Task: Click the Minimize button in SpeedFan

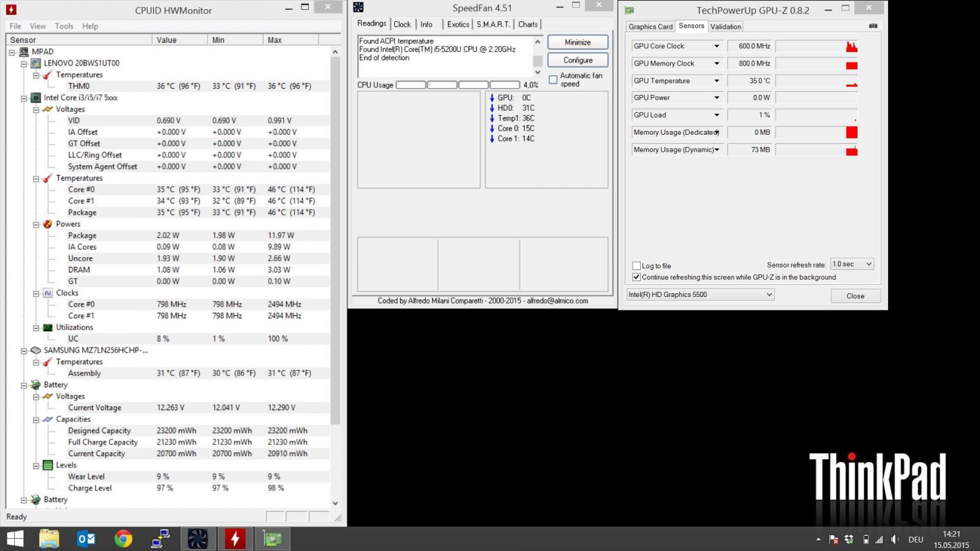Action: point(578,42)
